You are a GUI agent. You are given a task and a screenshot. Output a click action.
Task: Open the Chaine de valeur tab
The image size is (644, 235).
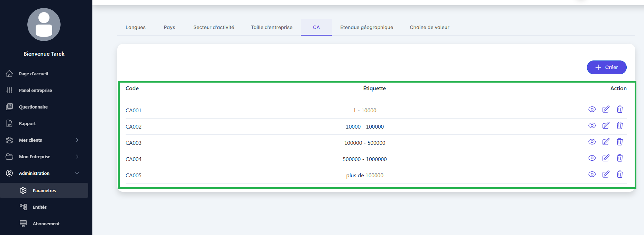429,27
